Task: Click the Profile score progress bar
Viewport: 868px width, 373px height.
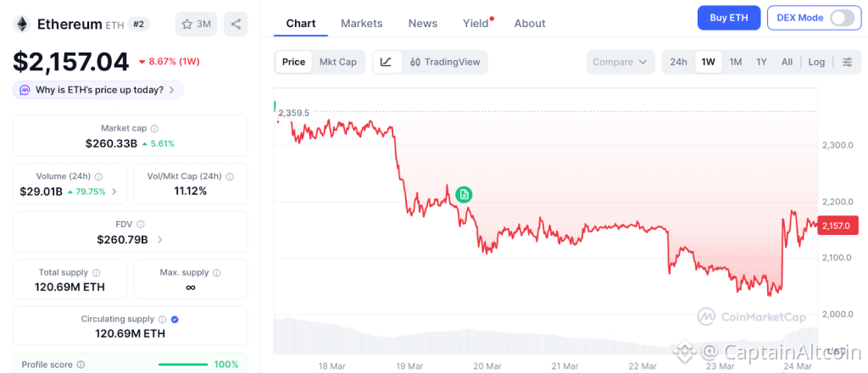Action: pos(183,365)
